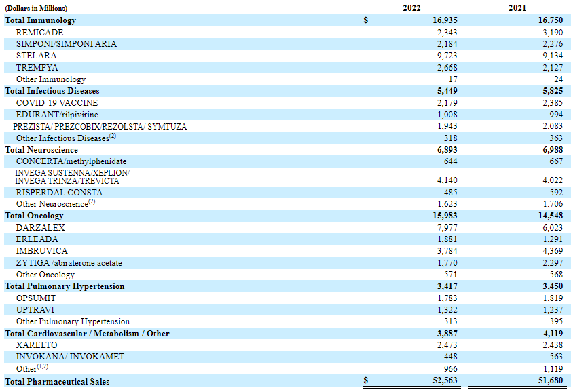Select STELARA 2022 value 9,723
Viewport: 571px width, 392px height.
[x=447, y=56]
